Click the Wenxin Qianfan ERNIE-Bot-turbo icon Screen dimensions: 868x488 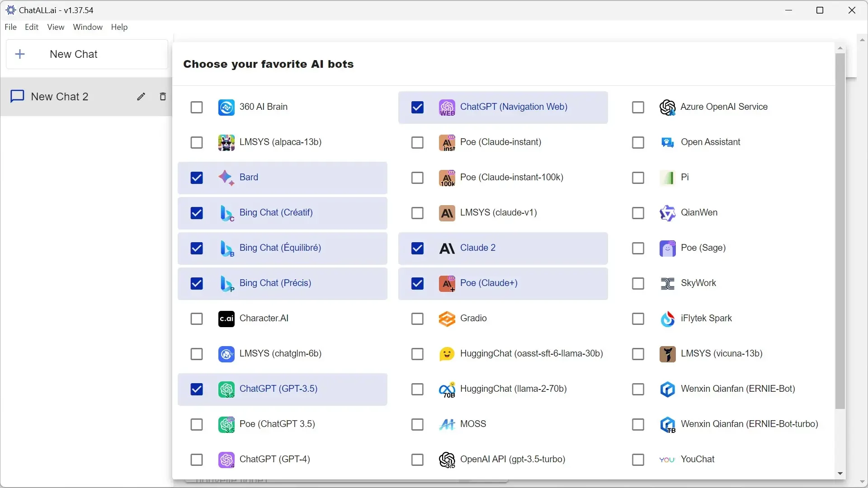[667, 425]
